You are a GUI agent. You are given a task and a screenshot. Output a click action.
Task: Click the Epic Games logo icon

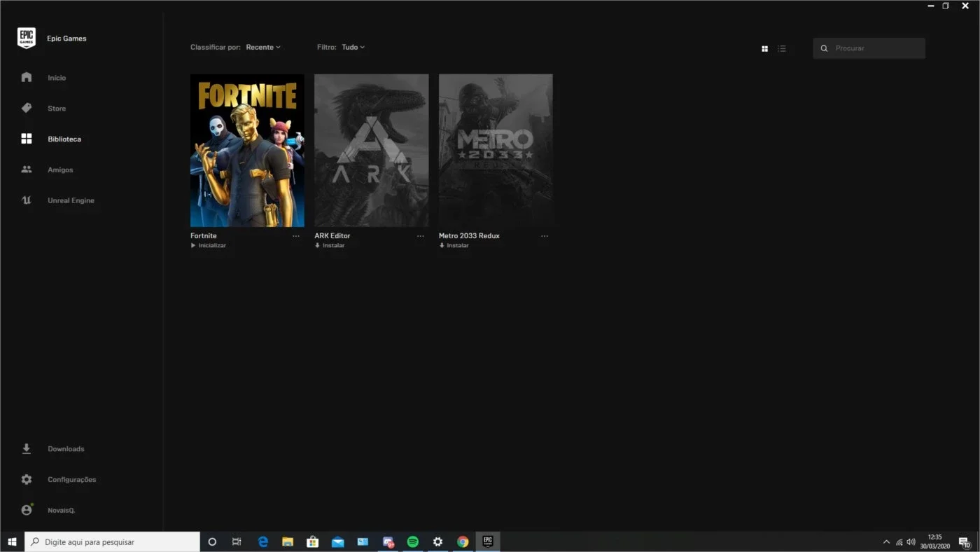point(27,39)
